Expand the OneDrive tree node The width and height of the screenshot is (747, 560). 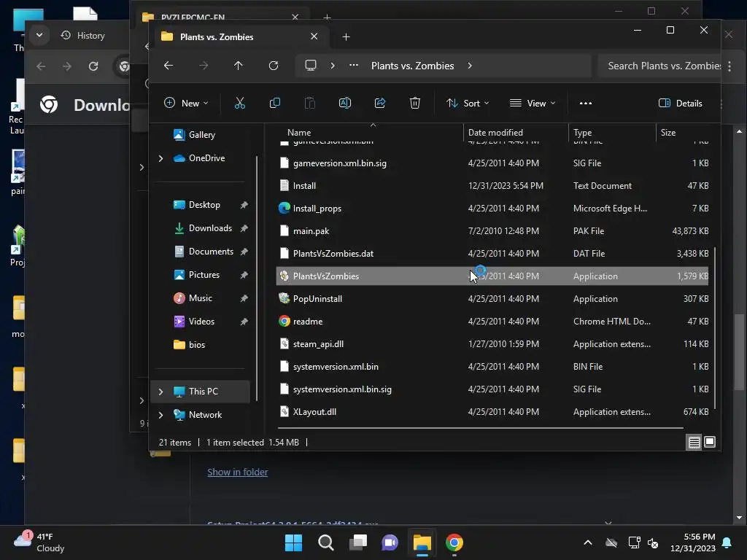click(x=161, y=158)
